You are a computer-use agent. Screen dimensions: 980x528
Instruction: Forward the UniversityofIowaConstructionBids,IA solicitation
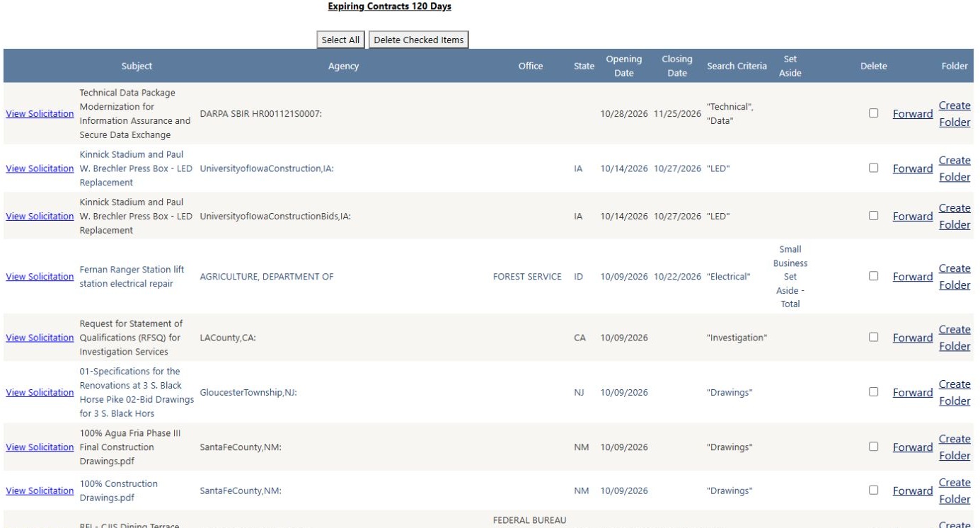(913, 217)
